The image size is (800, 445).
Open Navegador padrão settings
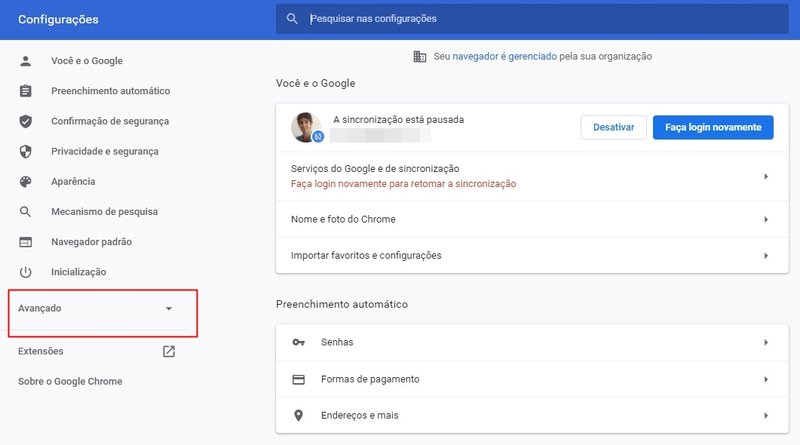click(x=91, y=241)
